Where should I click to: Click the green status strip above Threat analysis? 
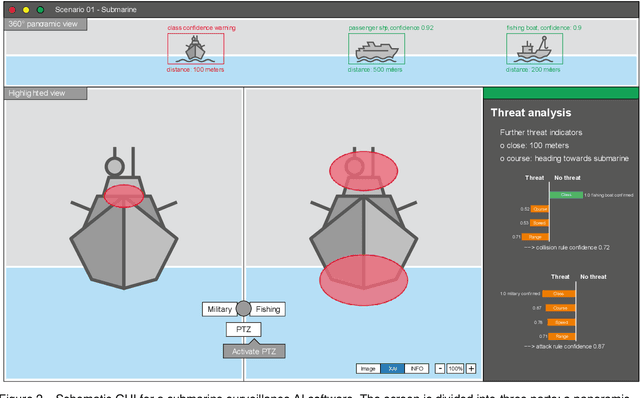(561, 93)
